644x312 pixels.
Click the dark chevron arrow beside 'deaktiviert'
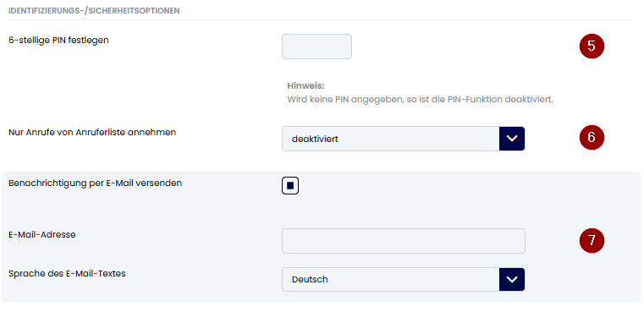512,139
